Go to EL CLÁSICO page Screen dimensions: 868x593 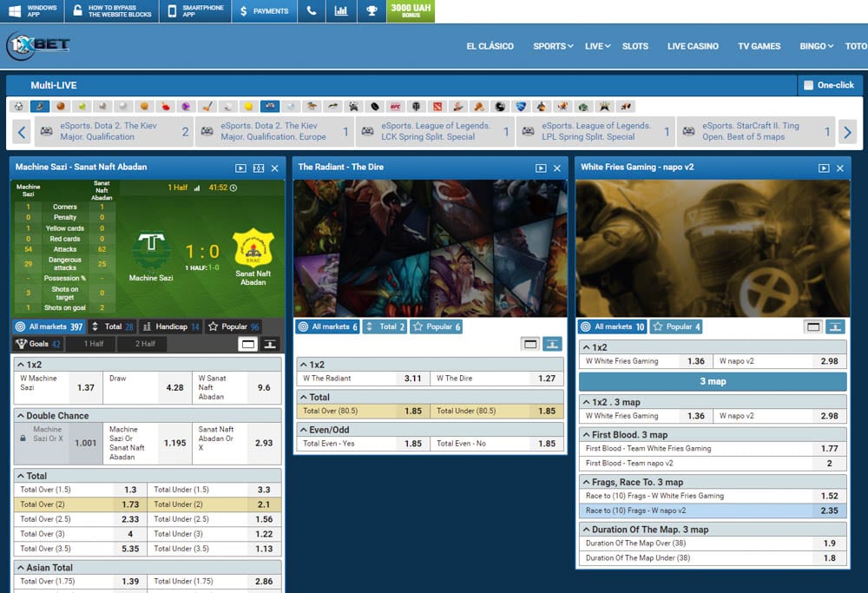click(x=490, y=46)
